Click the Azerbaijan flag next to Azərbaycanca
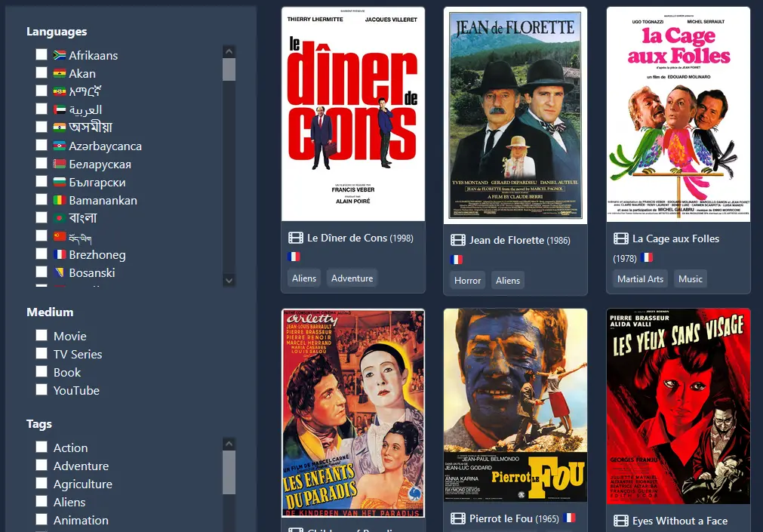The width and height of the screenshot is (763, 532). point(60,146)
